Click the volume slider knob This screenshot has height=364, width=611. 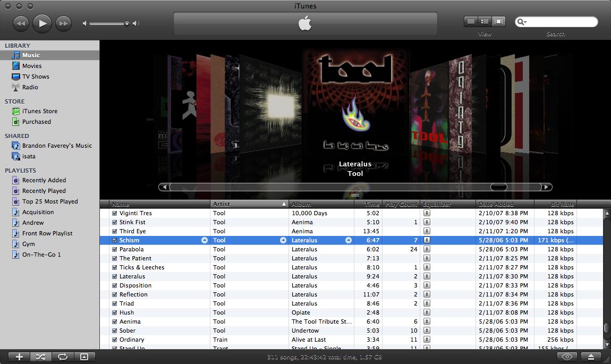pyautogui.click(x=126, y=24)
